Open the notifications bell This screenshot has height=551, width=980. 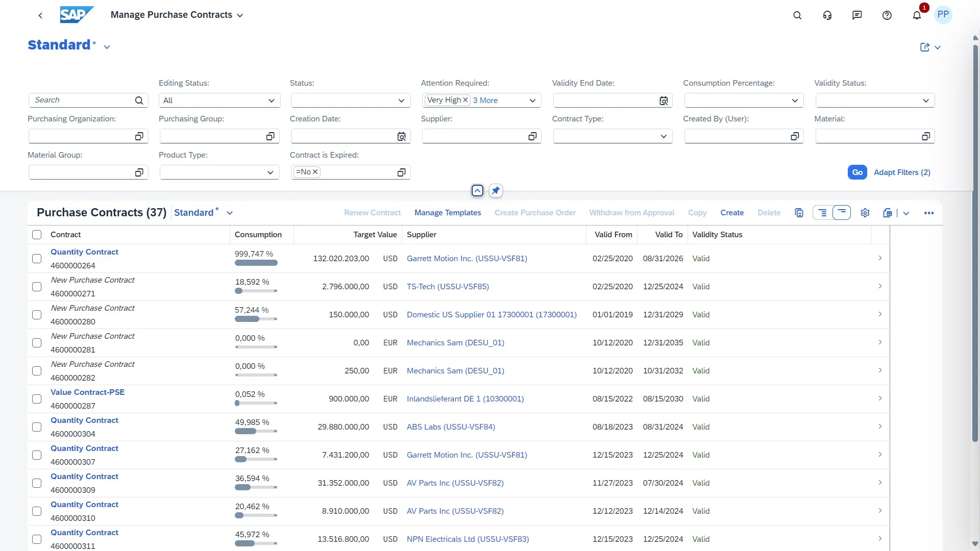[917, 15]
